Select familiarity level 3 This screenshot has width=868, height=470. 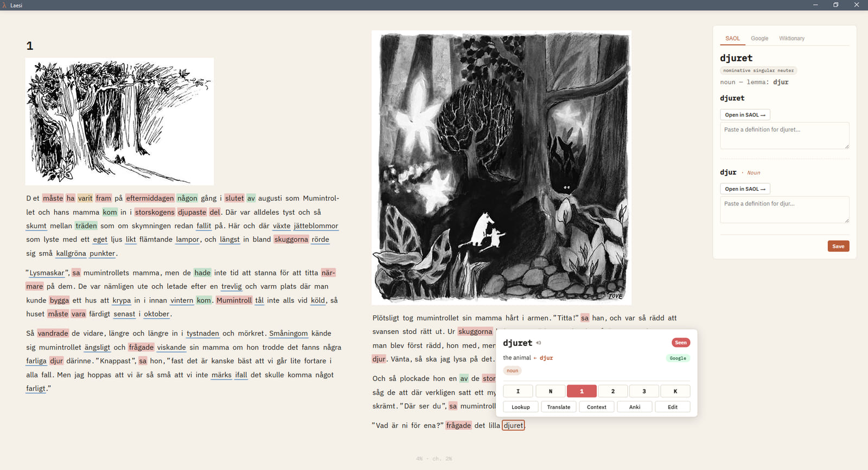[x=644, y=391]
